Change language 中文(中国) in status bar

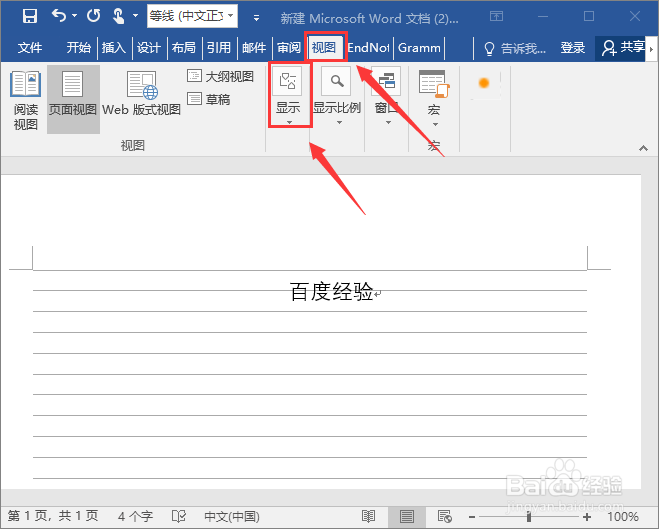pyautogui.click(x=232, y=516)
